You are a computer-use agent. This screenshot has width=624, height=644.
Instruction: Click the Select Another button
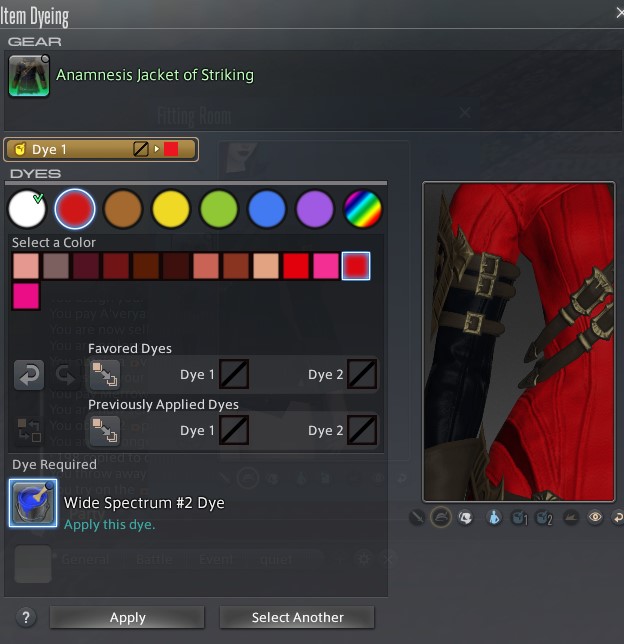click(297, 617)
